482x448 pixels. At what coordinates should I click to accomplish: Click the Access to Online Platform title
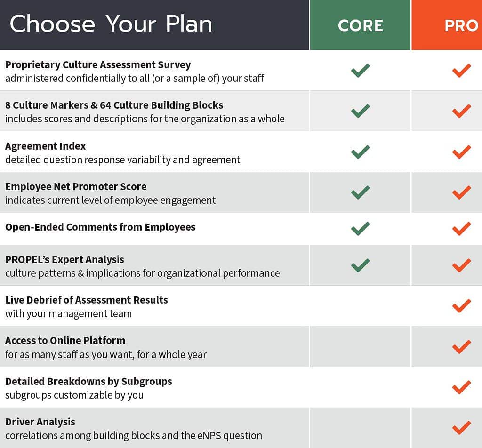[65, 340]
